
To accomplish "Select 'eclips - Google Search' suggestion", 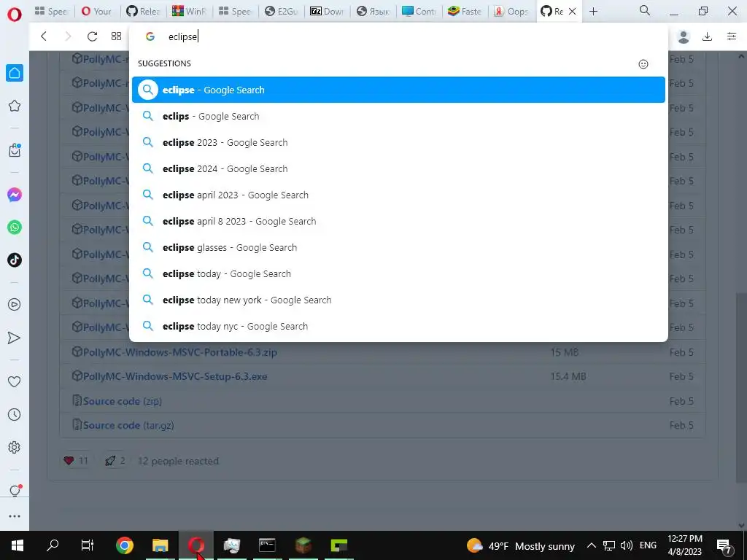I will [398, 116].
